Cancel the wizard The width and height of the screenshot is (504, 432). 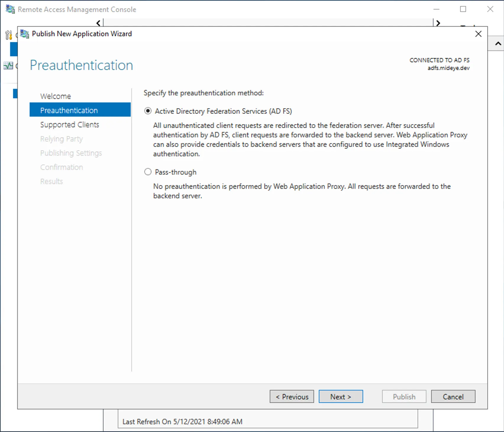(x=453, y=396)
